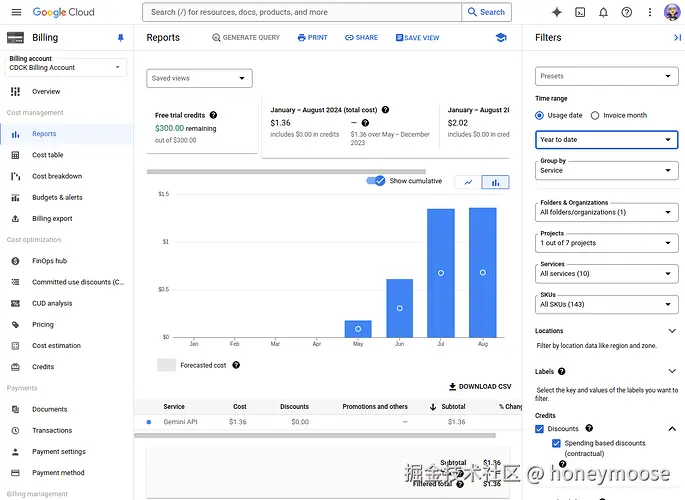The width and height of the screenshot is (685, 500).
Task: Click the Print button
Action: point(312,38)
